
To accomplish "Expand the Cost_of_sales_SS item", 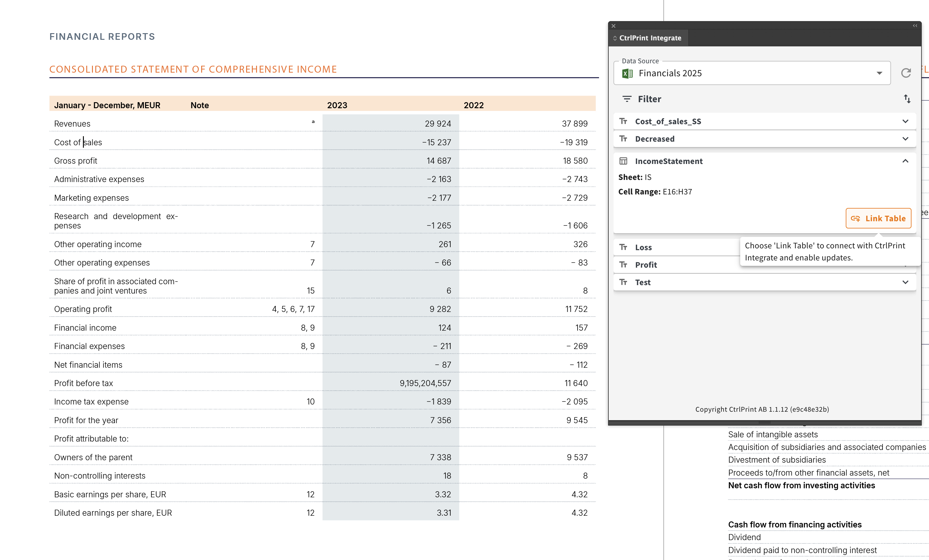I will click(x=905, y=121).
